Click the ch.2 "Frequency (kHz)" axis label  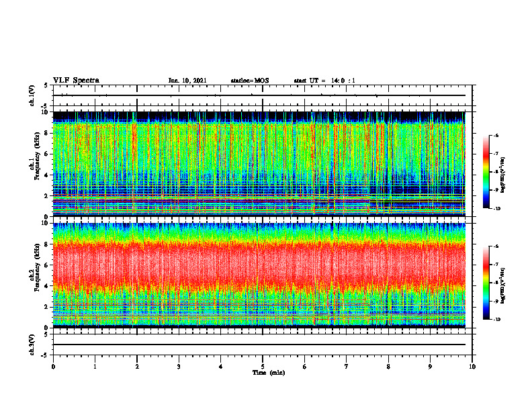pos(37,267)
